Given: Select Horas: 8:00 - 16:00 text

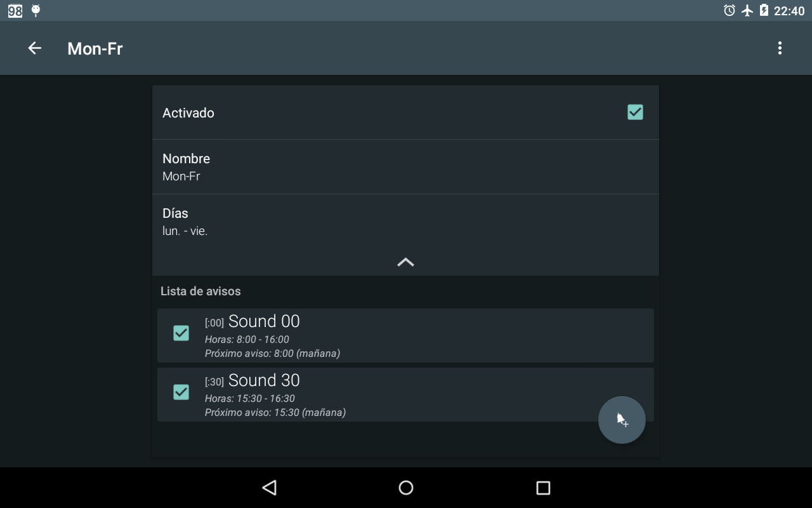Looking at the screenshot, I should click(x=247, y=340).
